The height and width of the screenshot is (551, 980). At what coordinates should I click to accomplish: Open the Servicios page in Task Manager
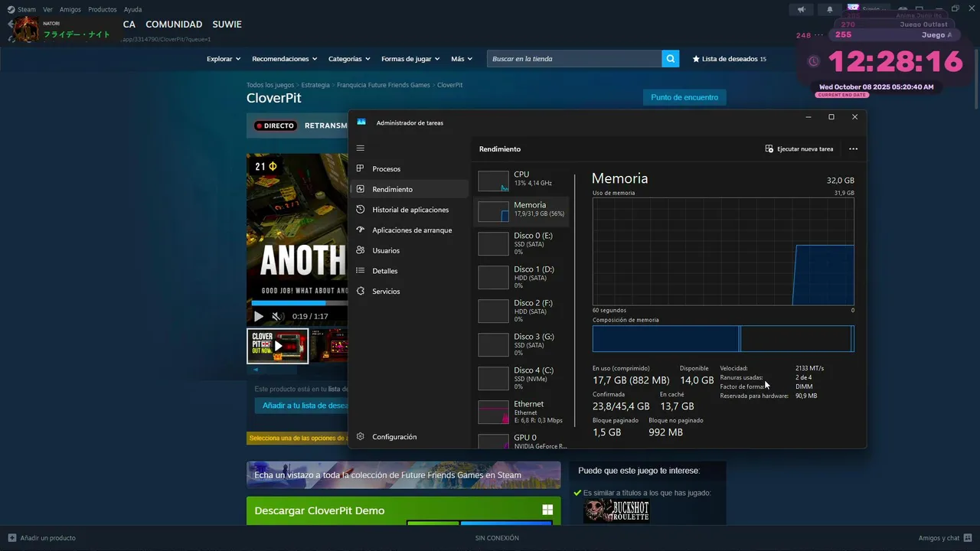point(410,292)
